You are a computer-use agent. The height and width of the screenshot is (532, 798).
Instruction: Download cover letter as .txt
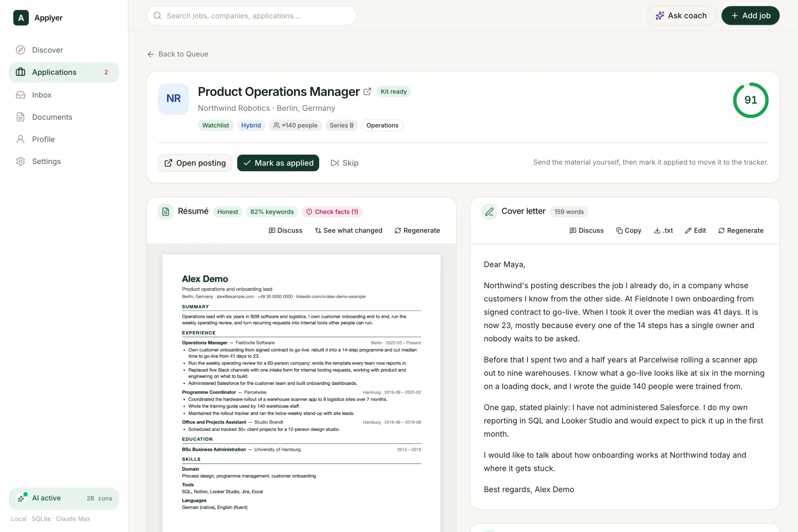click(x=664, y=231)
